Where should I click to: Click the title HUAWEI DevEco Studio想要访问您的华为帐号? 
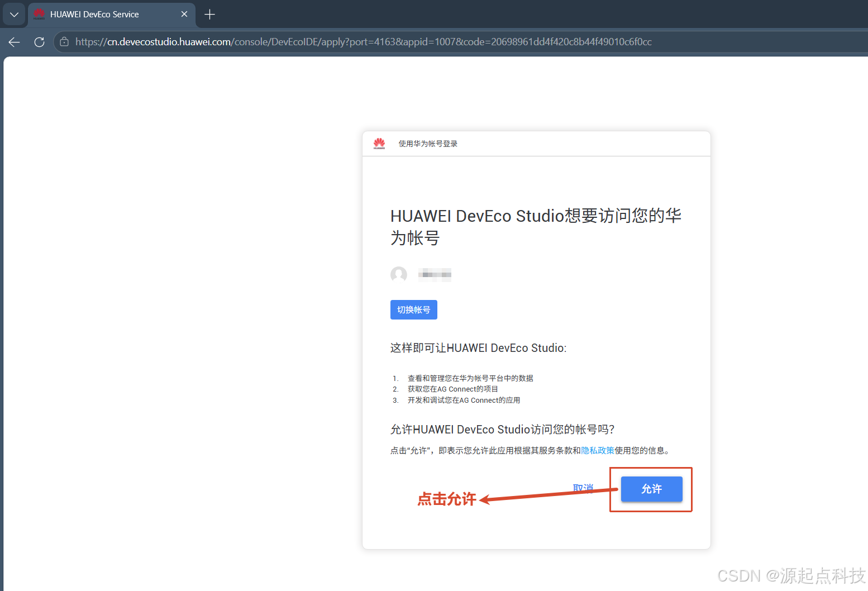pyautogui.click(x=536, y=227)
